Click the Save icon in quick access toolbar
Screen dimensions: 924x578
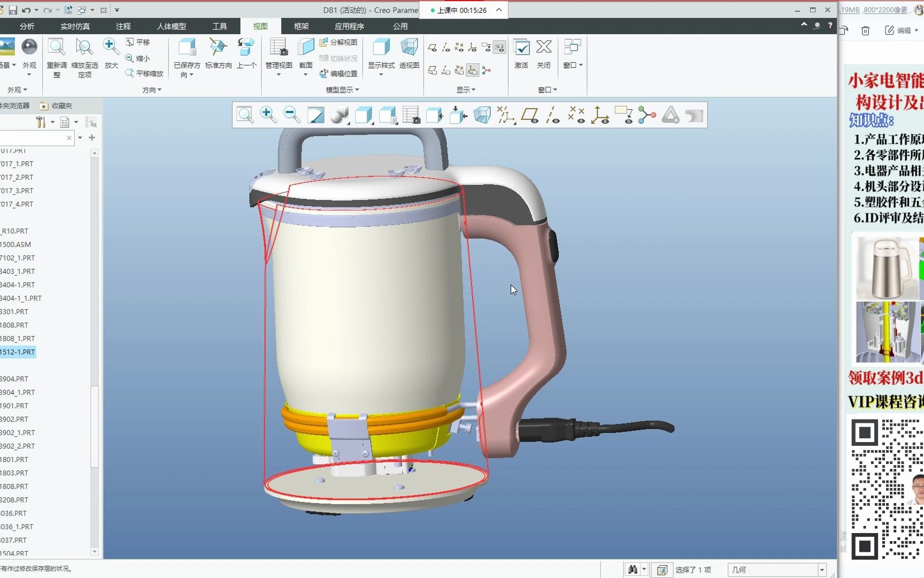tap(13, 10)
